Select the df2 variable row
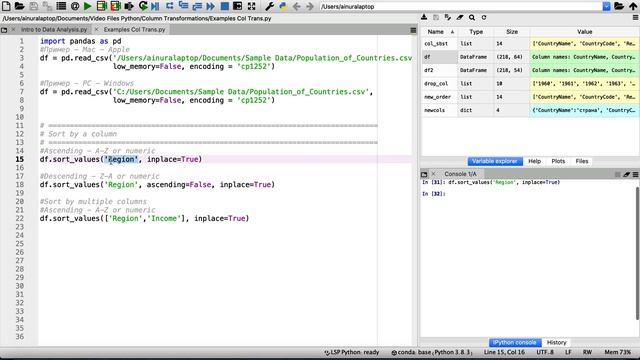The image size is (640, 360). click(x=530, y=70)
